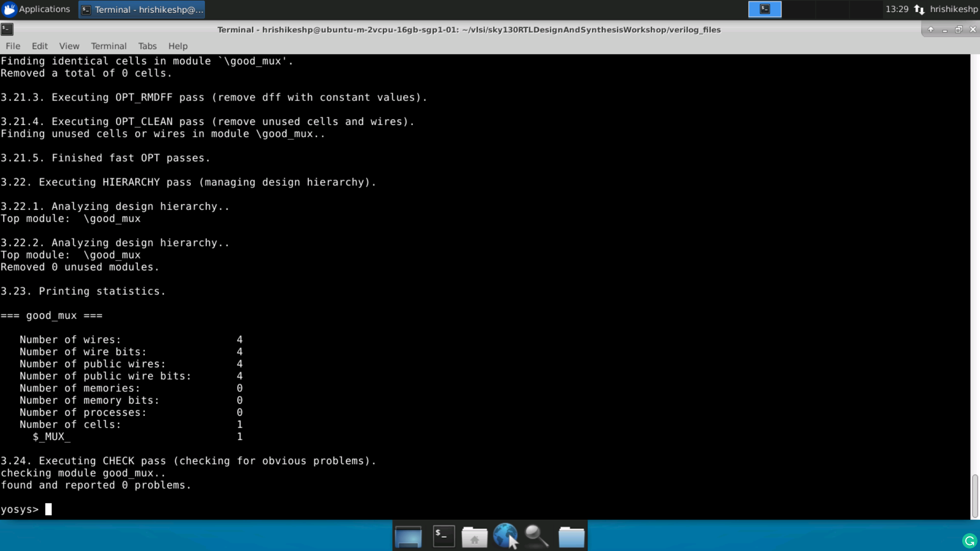Open the Terminal menu
The height and width of the screenshot is (551, 980).
coord(108,46)
